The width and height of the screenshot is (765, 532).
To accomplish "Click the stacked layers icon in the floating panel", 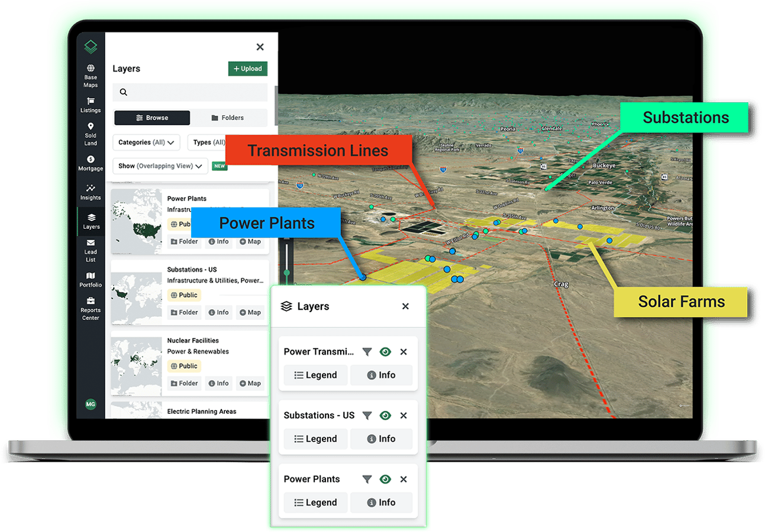I will point(286,306).
